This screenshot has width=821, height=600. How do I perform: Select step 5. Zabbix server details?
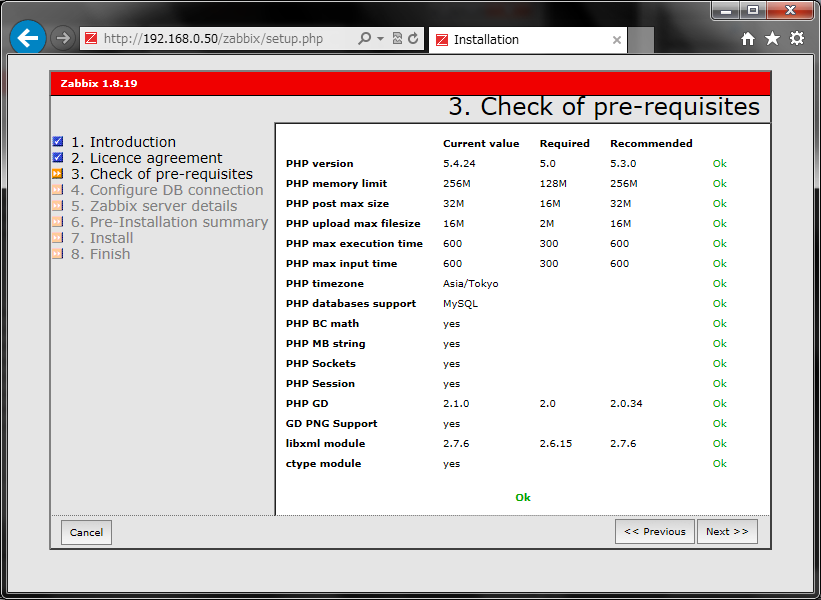[x=154, y=206]
